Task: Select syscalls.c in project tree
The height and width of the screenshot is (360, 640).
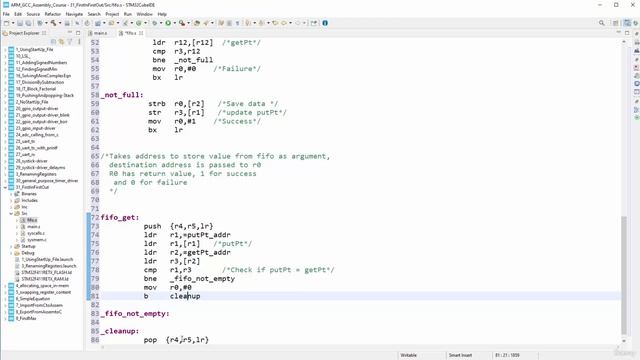Action: pyautogui.click(x=36, y=233)
